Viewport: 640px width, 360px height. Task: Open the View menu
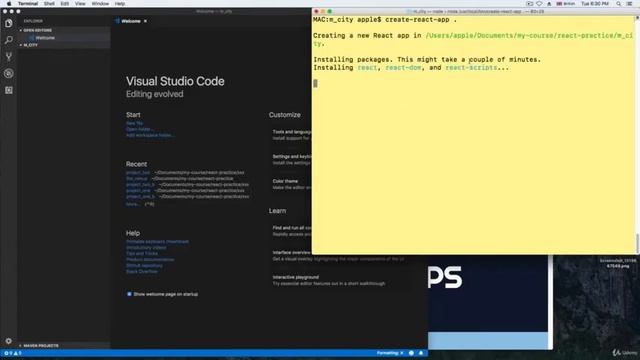(80, 4)
